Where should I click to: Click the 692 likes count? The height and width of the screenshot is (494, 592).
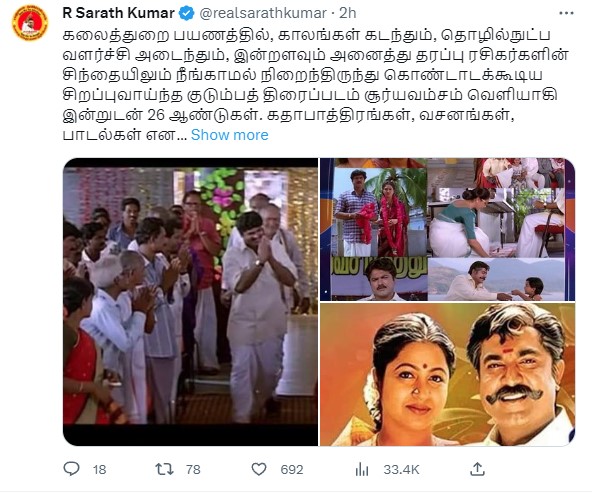292,469
